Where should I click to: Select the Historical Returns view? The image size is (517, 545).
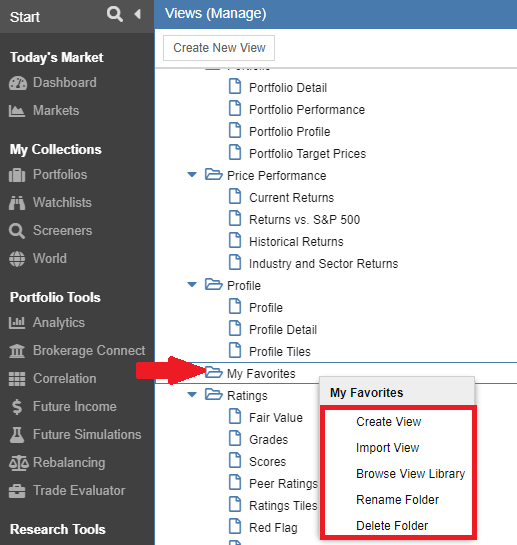tap(296, 242)
